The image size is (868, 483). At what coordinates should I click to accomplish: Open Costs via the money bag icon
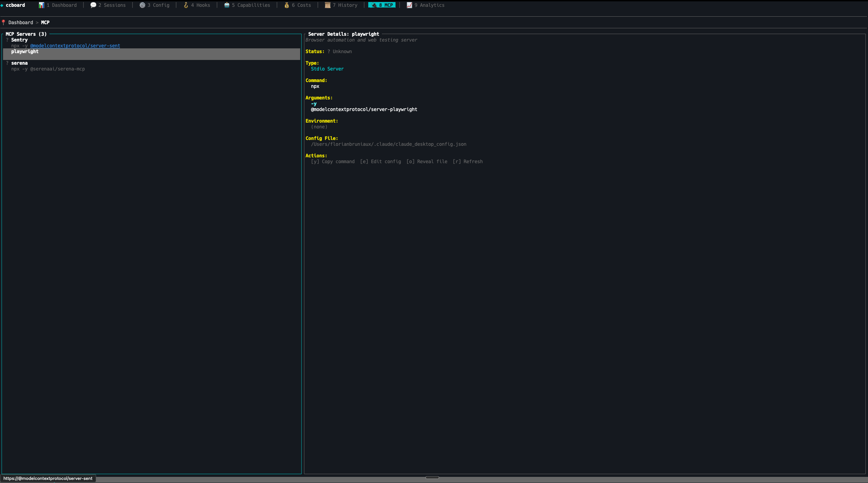coord(287,5)
